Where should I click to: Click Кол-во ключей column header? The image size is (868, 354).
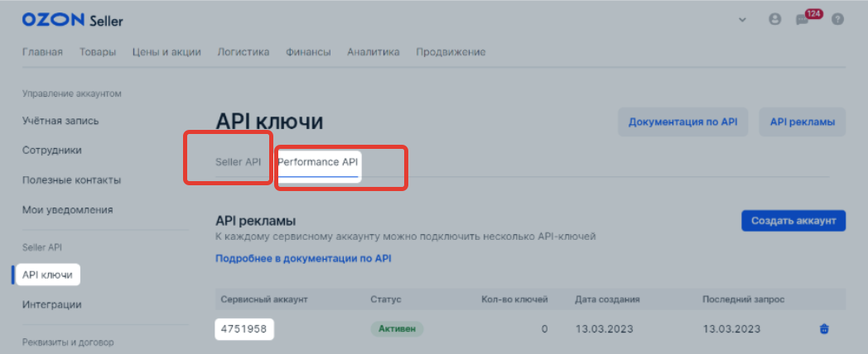pos(514,299)
